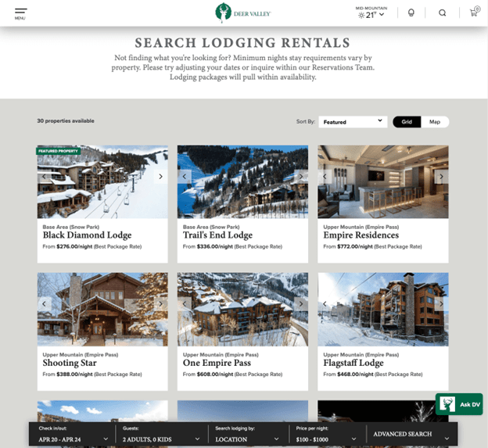Previous photo arrow on Empire Residences
This screenshot has height=448, width=488.
click(325, 177)
